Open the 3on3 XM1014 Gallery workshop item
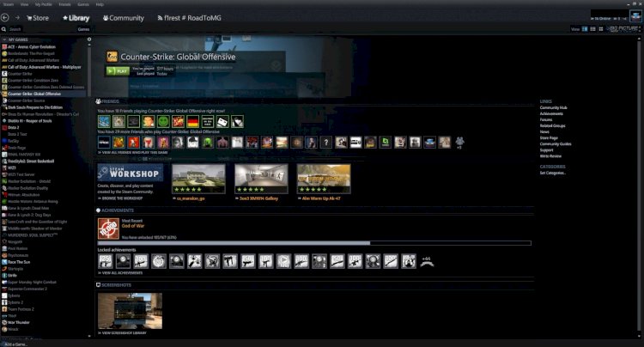Image resolution: width=644 pixels, height=347 pixels. click(261, 179)
